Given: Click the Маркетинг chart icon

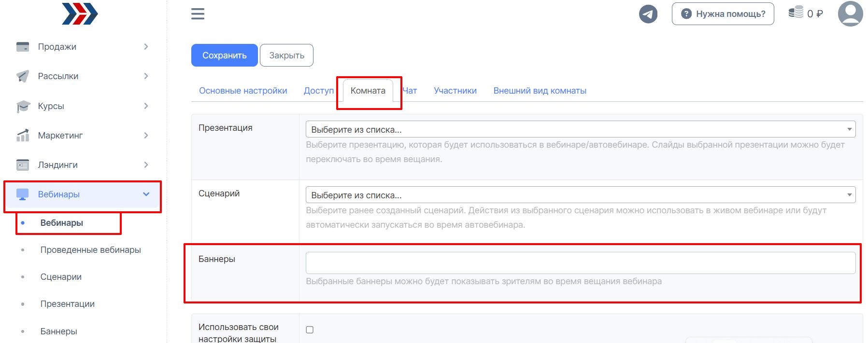Looking at the screenshot, I should pyautogui.click(x=23, y=136).
